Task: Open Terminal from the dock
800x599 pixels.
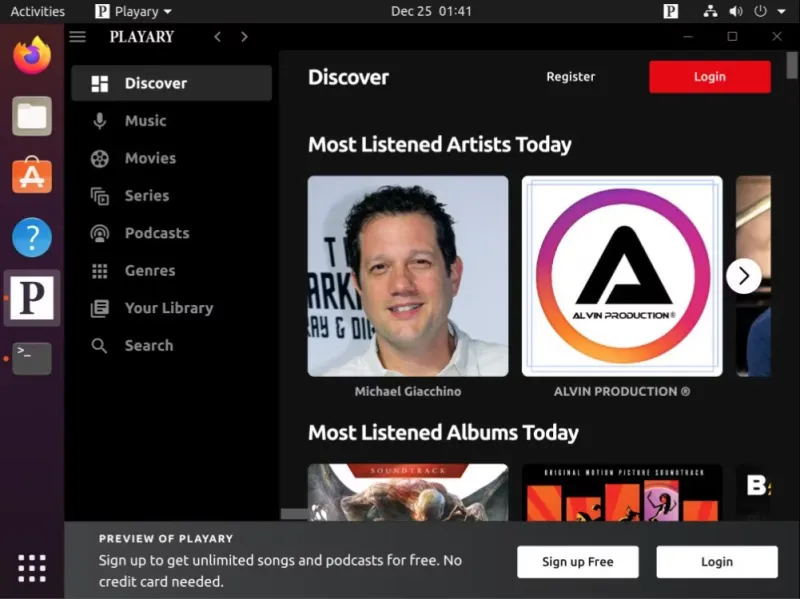Action: click(x=32, y=358)
